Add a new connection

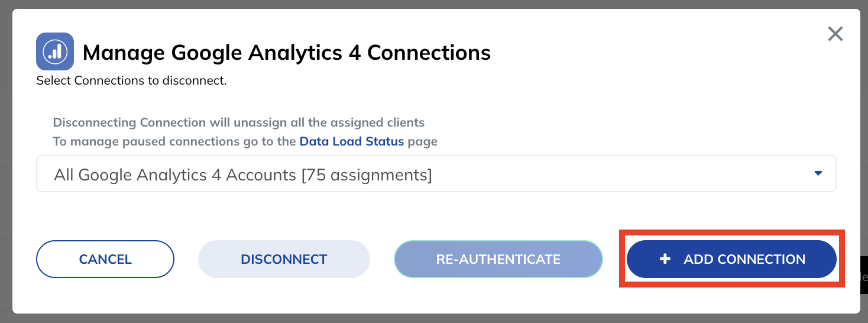click(731, 259)
